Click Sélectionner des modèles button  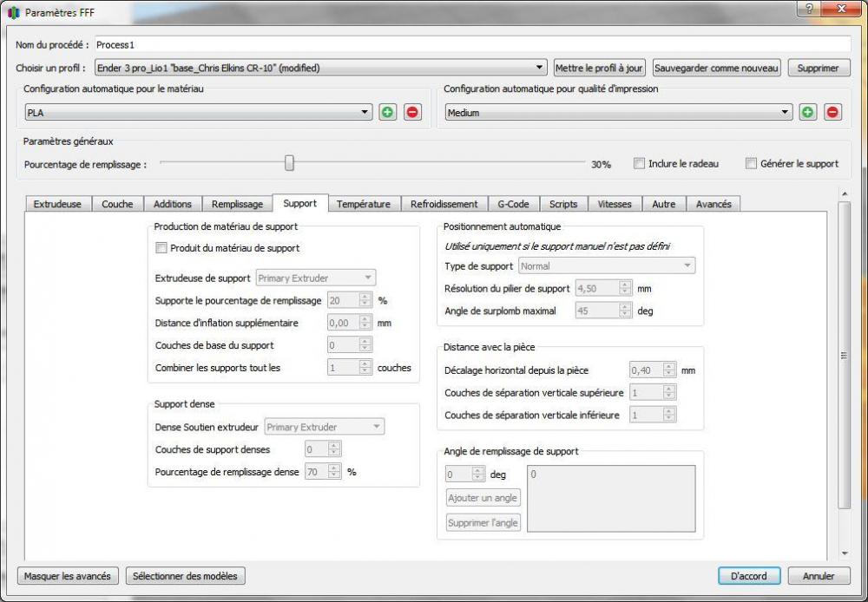pyautogui.click(x=186, y=576)
